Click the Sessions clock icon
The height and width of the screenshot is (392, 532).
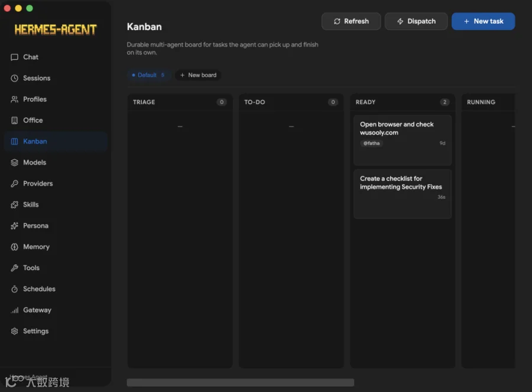[14, 78]
